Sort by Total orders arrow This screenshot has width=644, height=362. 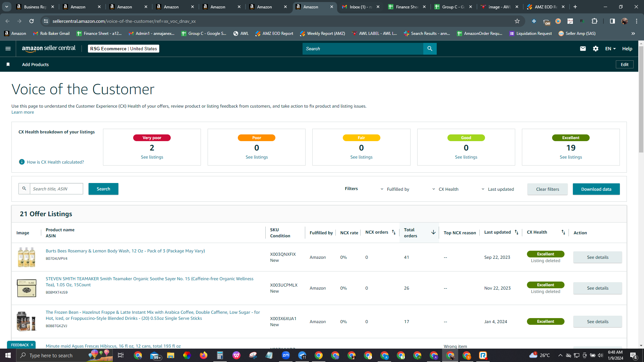click(433, 232)
